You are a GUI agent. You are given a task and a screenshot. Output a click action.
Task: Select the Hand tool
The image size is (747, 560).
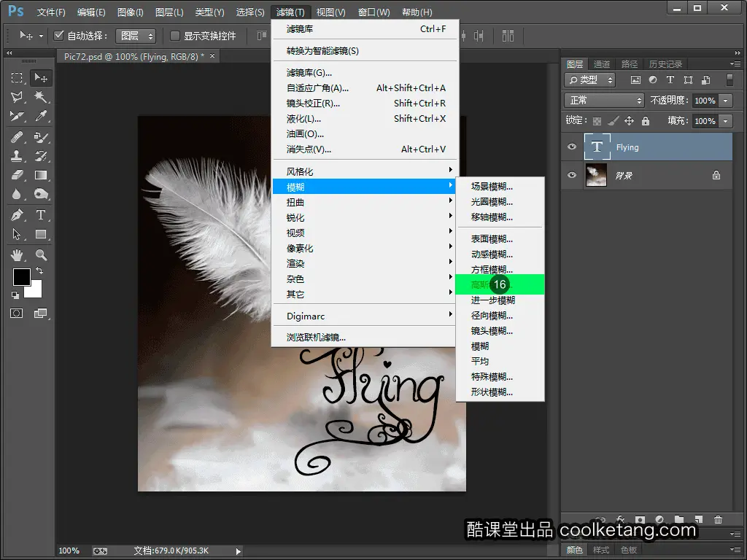(x=18, y=255)
